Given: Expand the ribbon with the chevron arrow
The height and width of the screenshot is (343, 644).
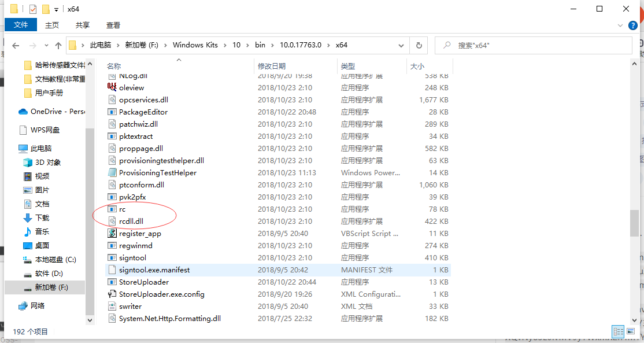Looking at the screenshot, I should [620, 25].
